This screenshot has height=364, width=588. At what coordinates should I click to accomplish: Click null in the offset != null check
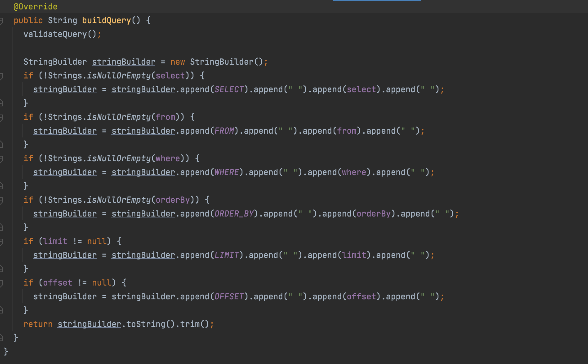pos(102,283)
